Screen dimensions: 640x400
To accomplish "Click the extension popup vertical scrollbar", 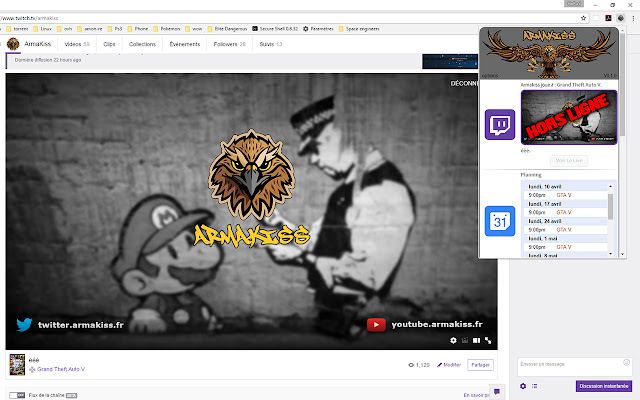I will (x=622, y=84).
